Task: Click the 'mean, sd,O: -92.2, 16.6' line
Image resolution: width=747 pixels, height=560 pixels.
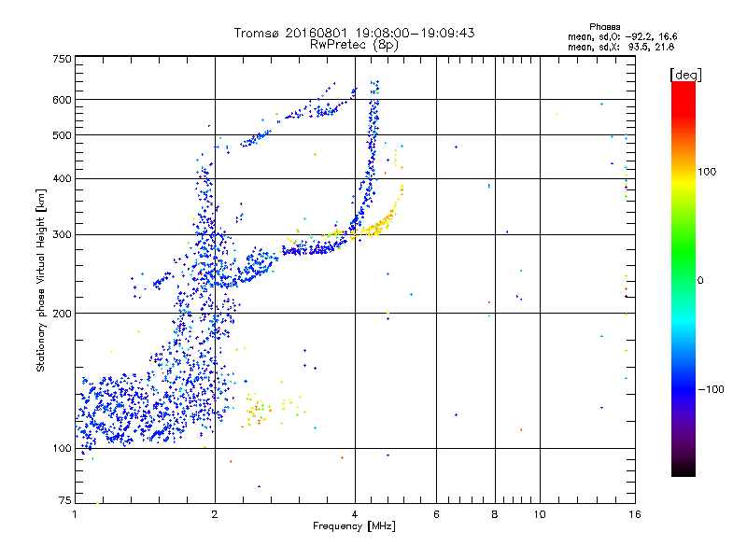Action: (622, 36)
